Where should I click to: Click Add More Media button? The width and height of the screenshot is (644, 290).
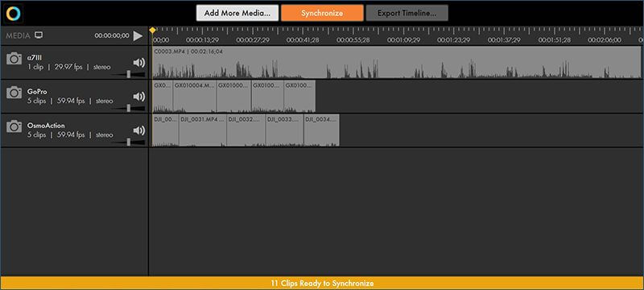coord(237,13)
